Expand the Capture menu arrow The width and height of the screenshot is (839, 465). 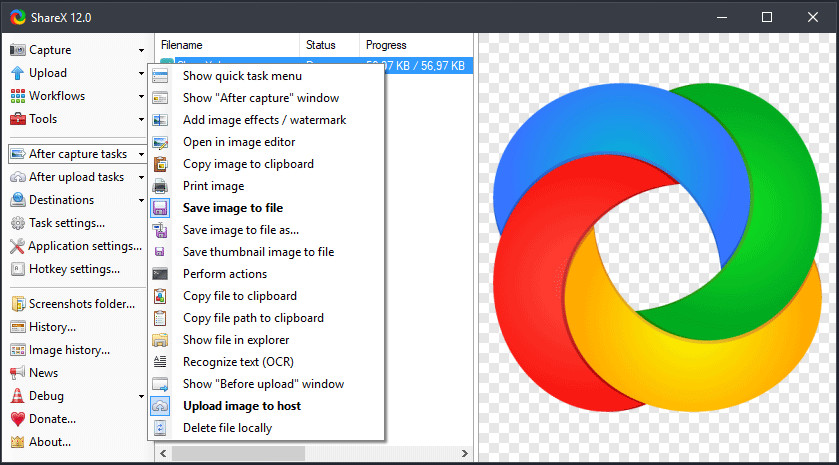pyautogui.click(x=141, y=50)
